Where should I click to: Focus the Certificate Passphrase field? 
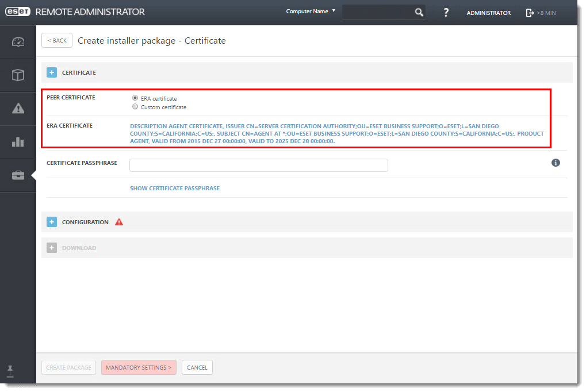259,165
